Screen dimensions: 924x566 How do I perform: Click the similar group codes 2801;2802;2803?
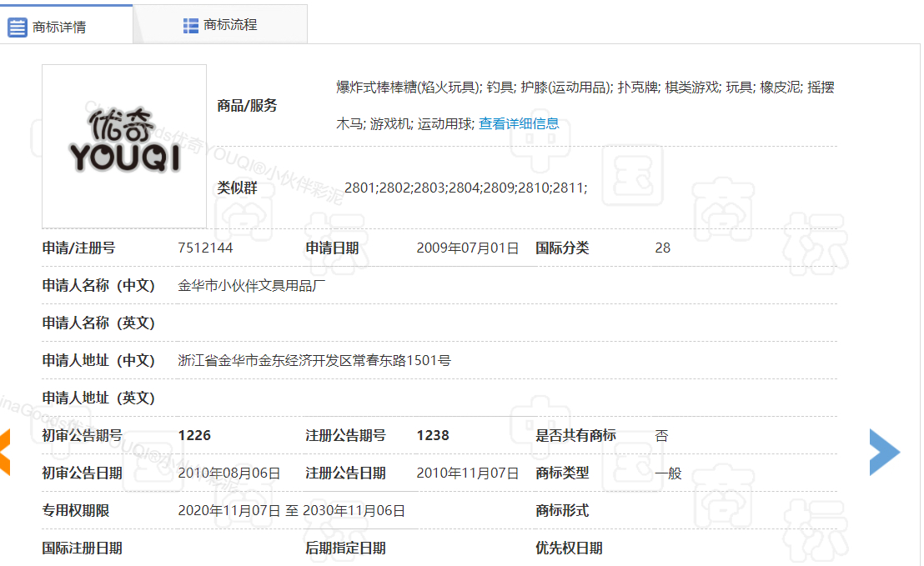tap(465, 188)
